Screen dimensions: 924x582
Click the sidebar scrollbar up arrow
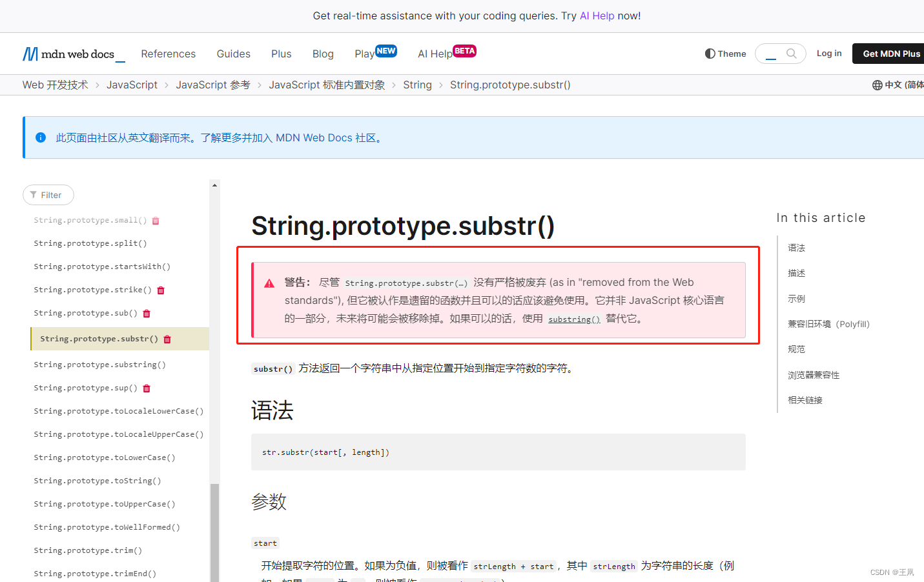pos(214,185)
